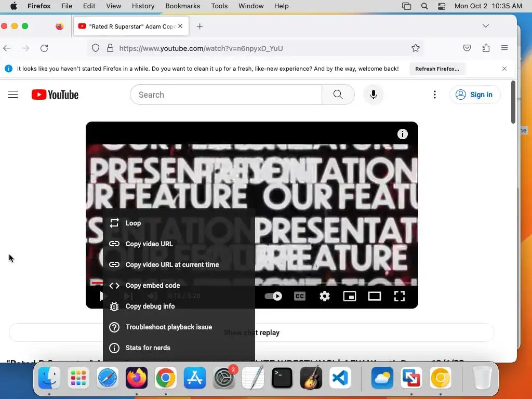Open System Settings from the Dock

(x=224, y=378)
